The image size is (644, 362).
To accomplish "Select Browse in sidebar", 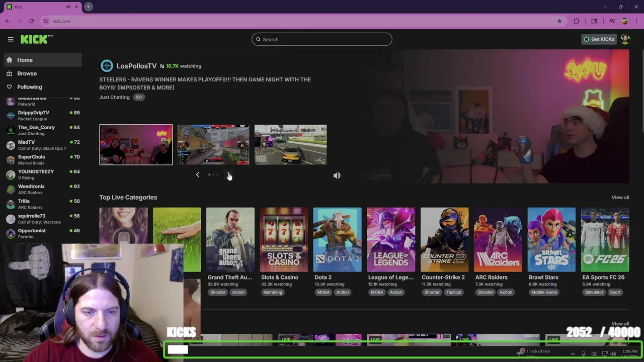I will tap(43, 73).
